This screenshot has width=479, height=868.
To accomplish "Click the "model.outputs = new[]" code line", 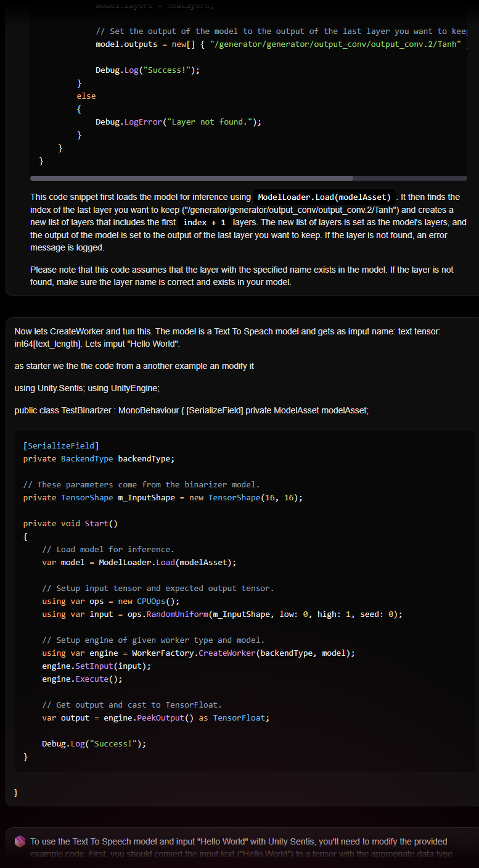I will click(280, 44).
